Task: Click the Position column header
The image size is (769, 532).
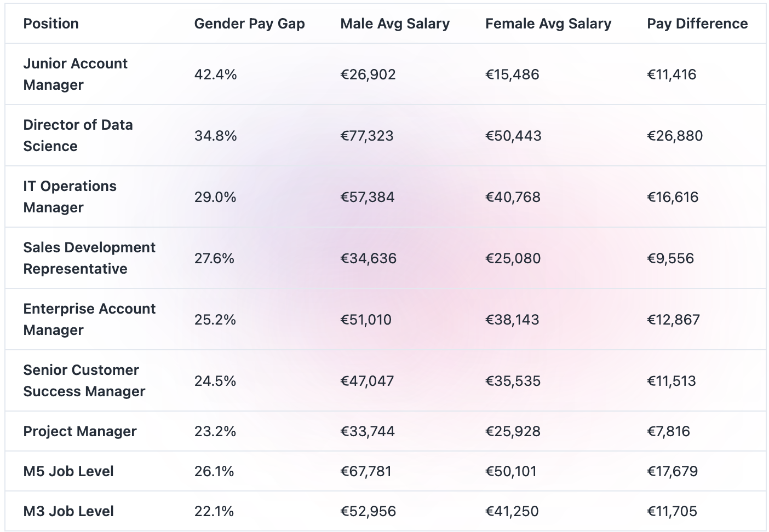Action: click(x=51, y=24)
